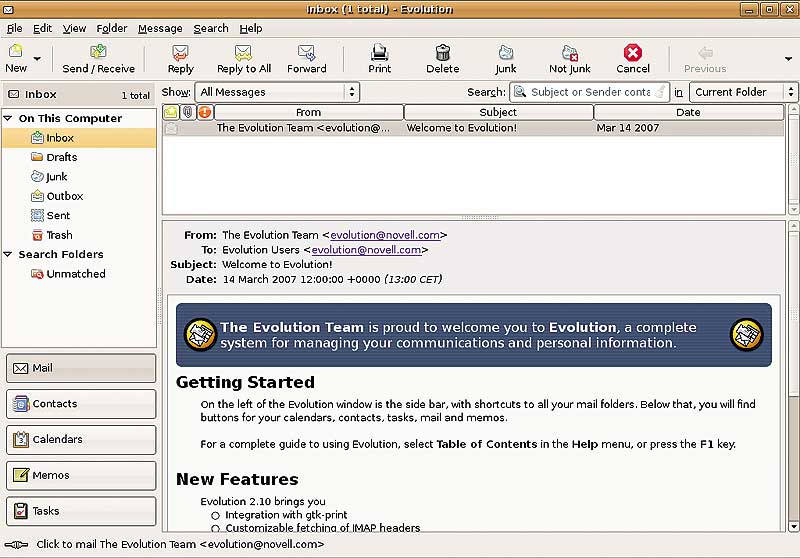Open the New item dropdown arrow

coord(37,59)
